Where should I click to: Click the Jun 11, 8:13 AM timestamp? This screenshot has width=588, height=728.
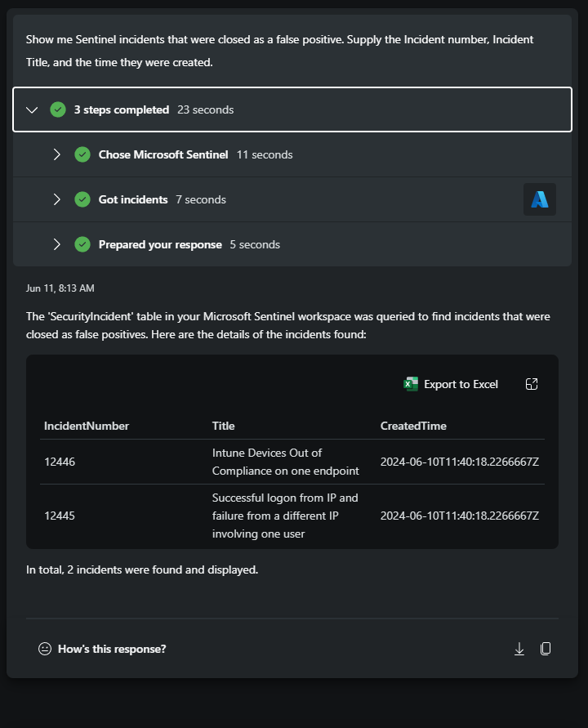click(x=60, y=288)
